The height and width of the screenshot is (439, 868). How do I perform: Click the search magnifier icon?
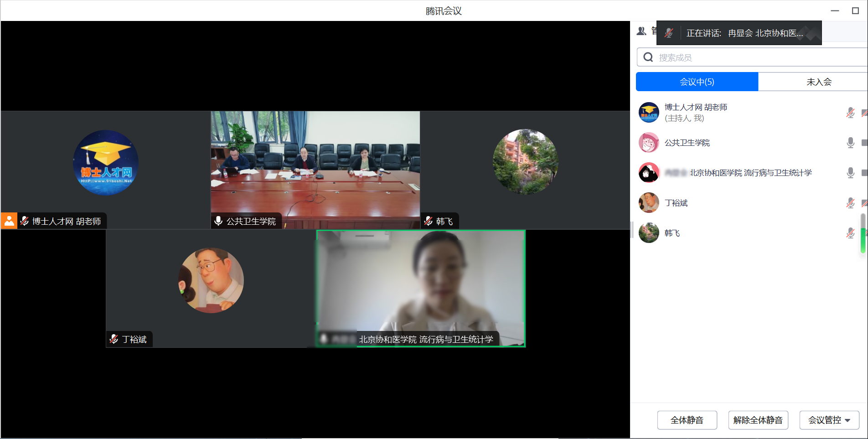[648, 57]
